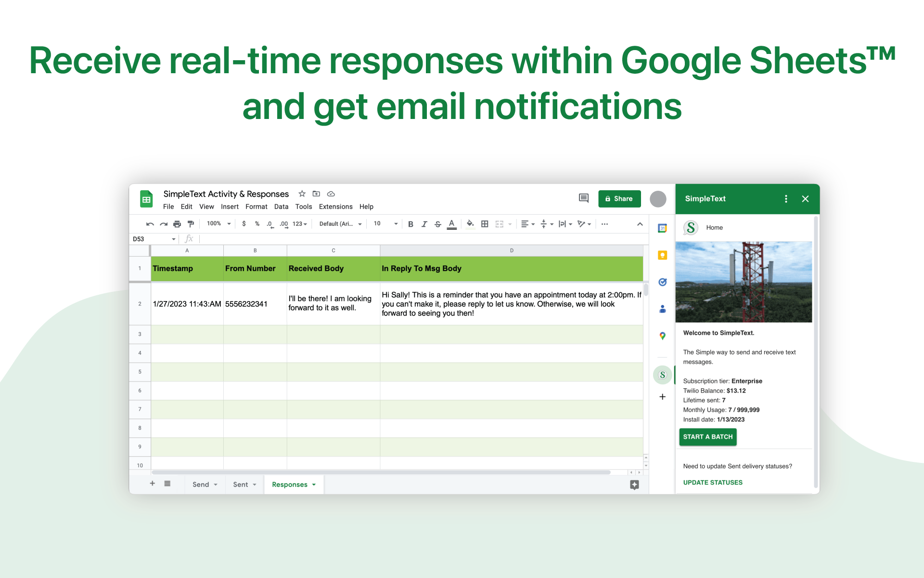
Task: Expand merge cells dropdown arrow
Action: tap(510, 224)
